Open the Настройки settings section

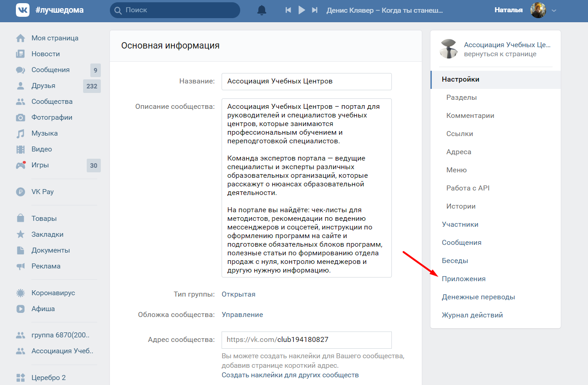[495, 79]
